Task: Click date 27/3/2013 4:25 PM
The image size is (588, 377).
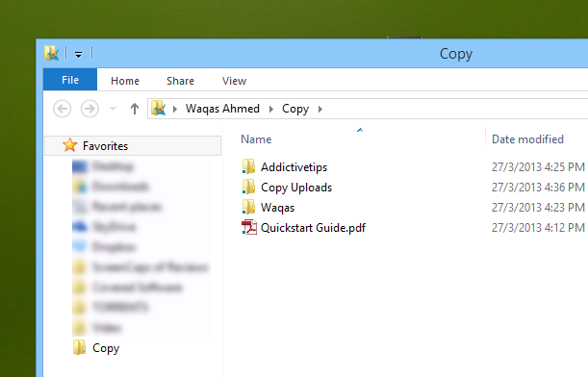Action: tap(538, 166)
